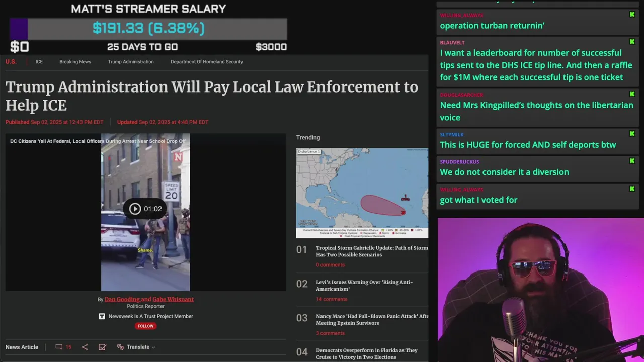Open '14 comments' under the Levi's story
Viewport: 644px width, 362px height.
(x=332, y=299)
